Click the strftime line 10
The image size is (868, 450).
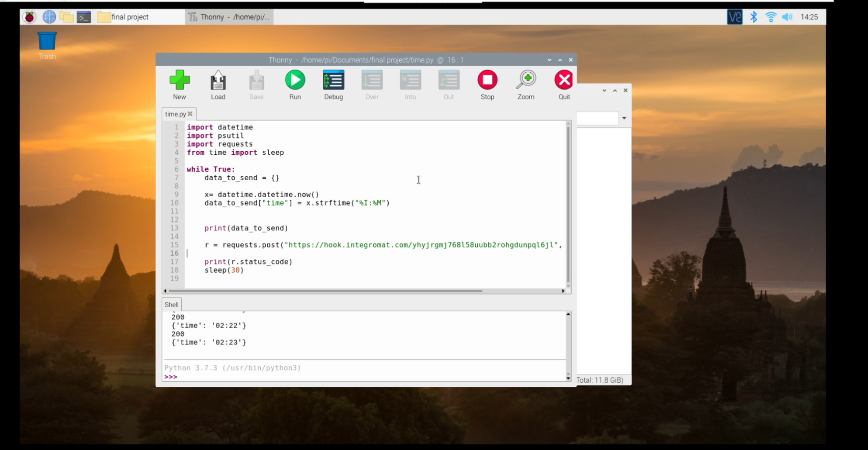[x=297, y=203]
